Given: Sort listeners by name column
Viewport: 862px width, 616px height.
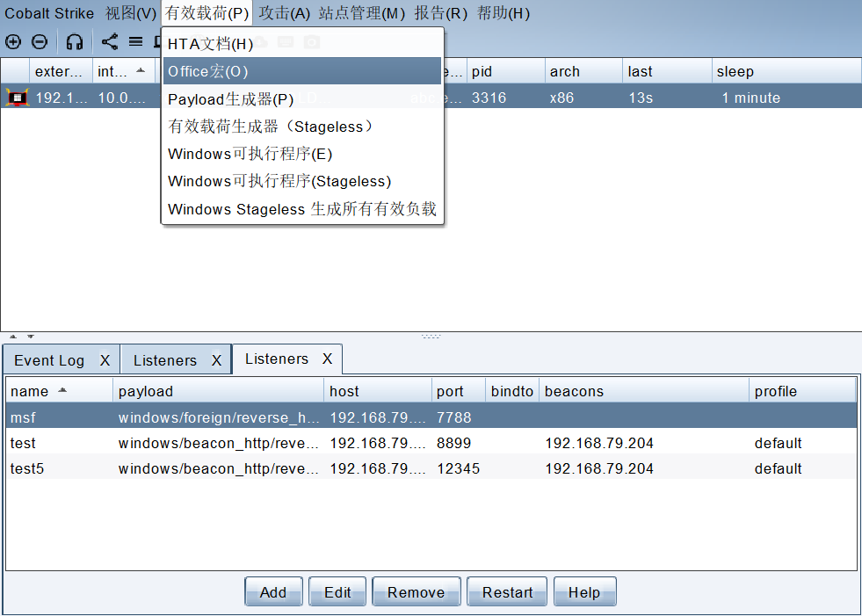Looking at the screenshot, I should [x=60, y=391].
